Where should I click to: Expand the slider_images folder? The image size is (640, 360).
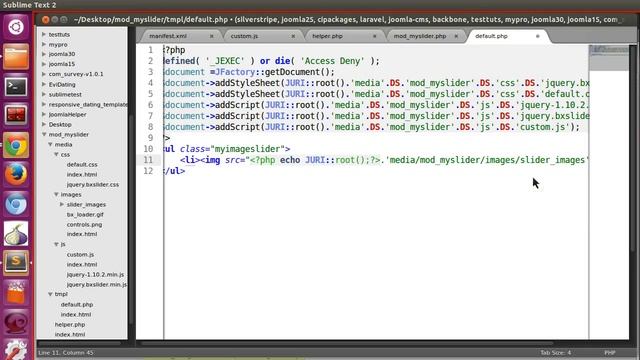point(62,204)
